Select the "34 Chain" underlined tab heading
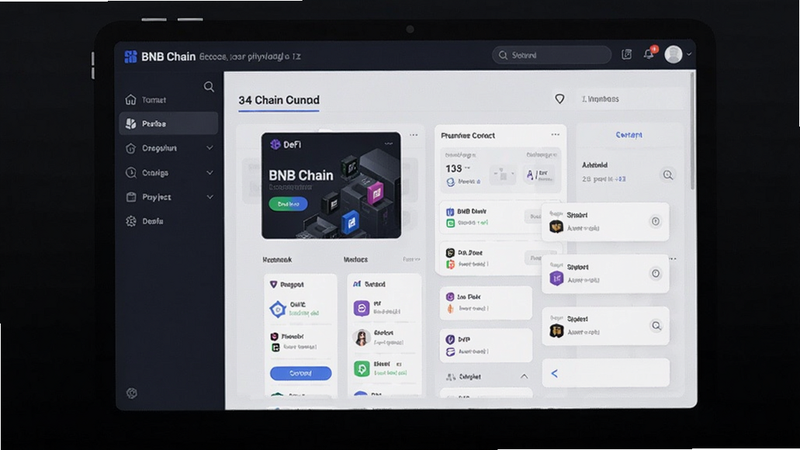 [x=279, y=100]
